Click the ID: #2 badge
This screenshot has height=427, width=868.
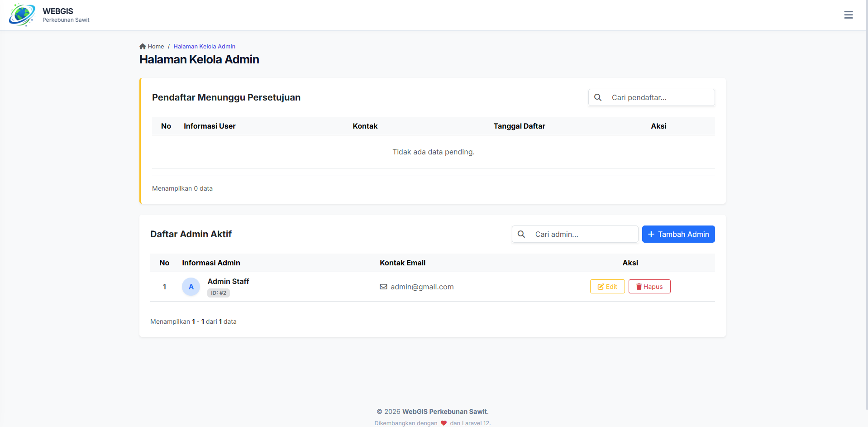pyautogui.click(x=219, y=293)
